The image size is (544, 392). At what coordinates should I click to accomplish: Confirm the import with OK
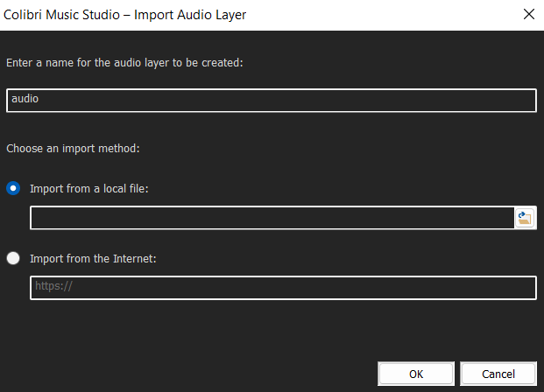pyautogui.click(x=416, y=374)
